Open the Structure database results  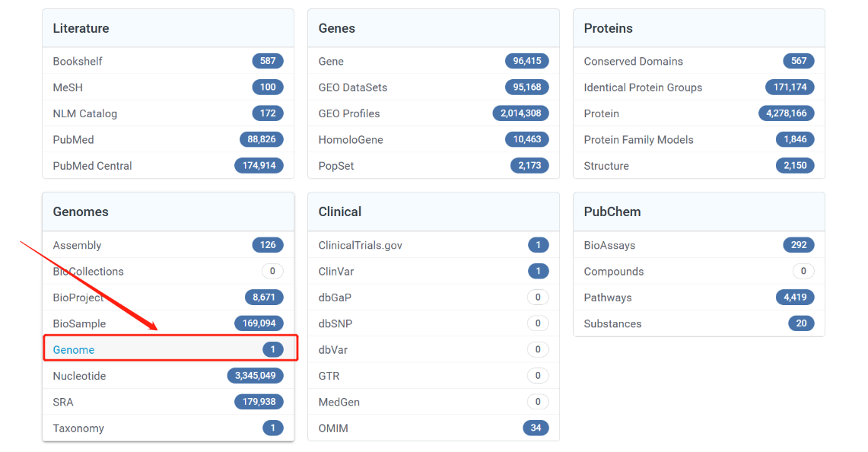tap(606, 166)
